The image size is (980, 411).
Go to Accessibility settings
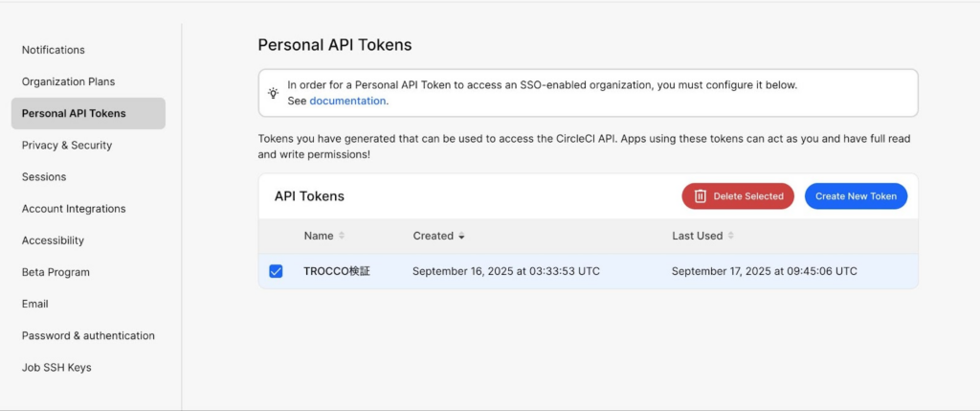(53, 240)
